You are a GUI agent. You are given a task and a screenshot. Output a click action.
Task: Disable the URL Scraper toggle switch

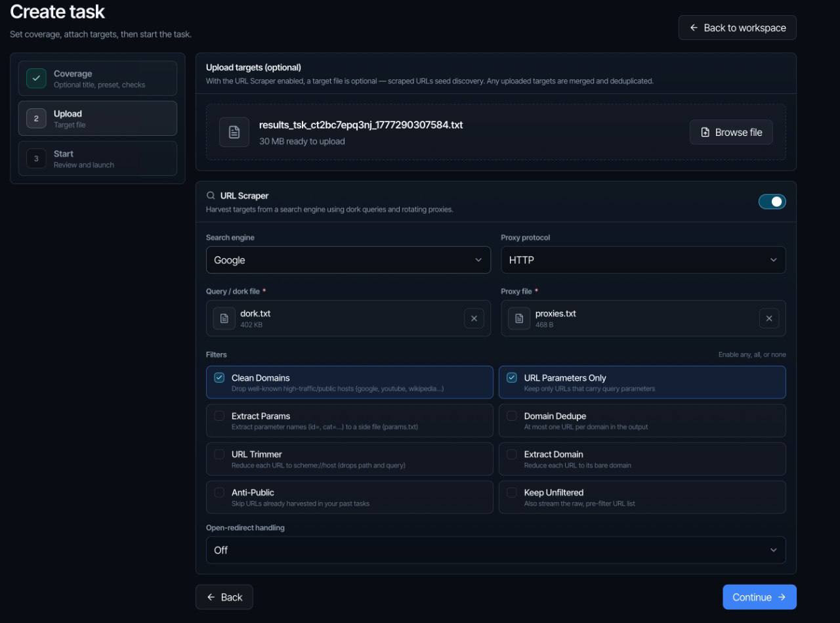click(772, 202)
